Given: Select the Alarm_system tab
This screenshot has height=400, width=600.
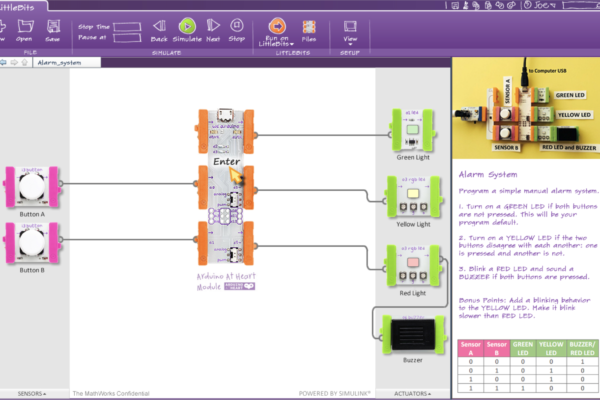Looking at the screenshot, I should pyautogui.click(x=58, y=62).
